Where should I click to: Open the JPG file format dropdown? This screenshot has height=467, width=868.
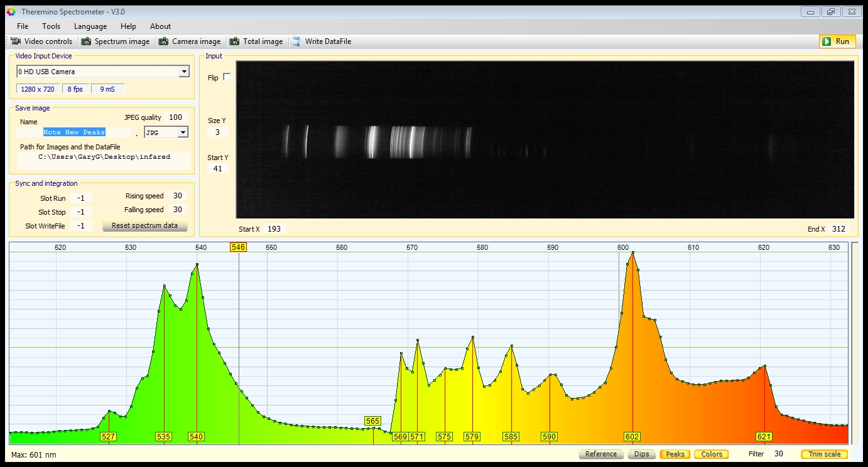182,132
